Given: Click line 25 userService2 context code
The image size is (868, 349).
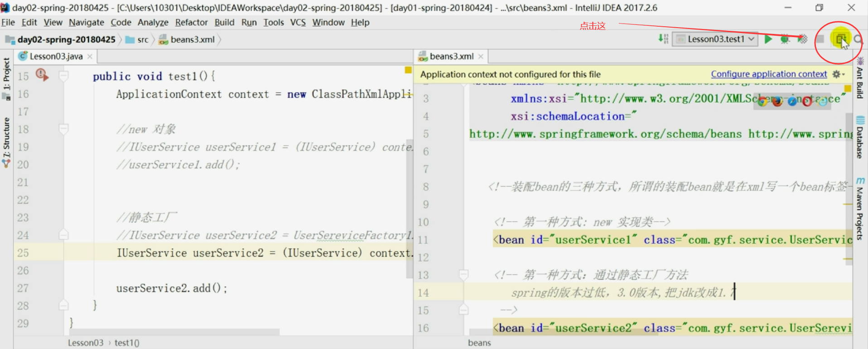Looking at the screenshot, I should tap(265, 253).
